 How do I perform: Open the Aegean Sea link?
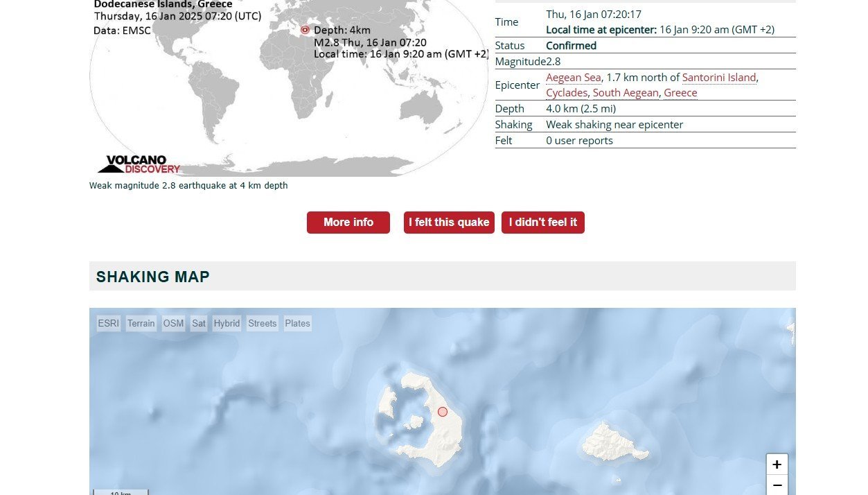click(573, 78)
